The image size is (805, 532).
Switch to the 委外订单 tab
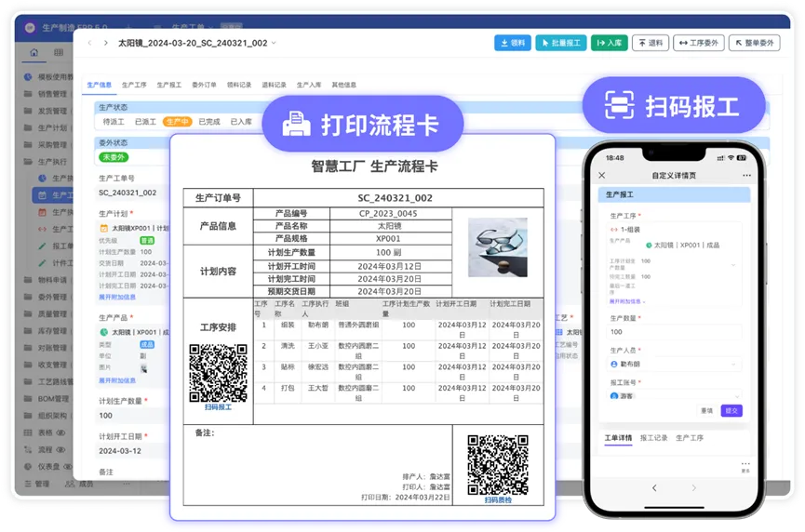click(204, 85)
